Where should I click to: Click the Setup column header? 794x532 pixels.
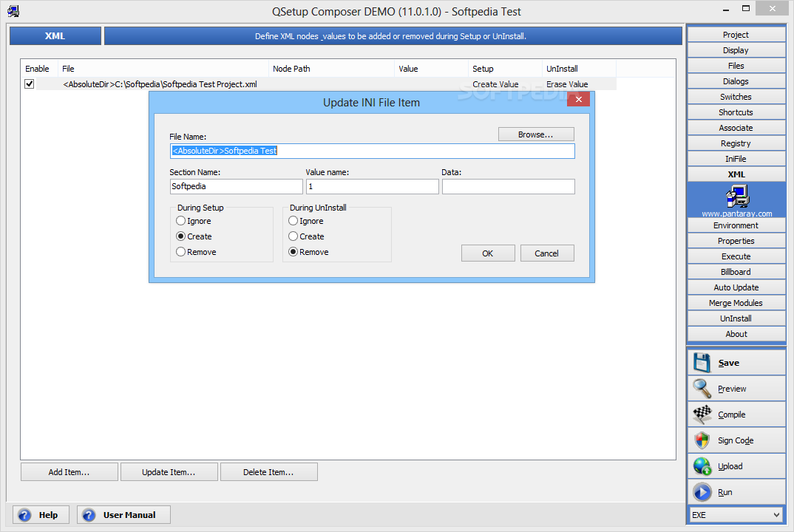pyautogui.click(x=505, y=68)
